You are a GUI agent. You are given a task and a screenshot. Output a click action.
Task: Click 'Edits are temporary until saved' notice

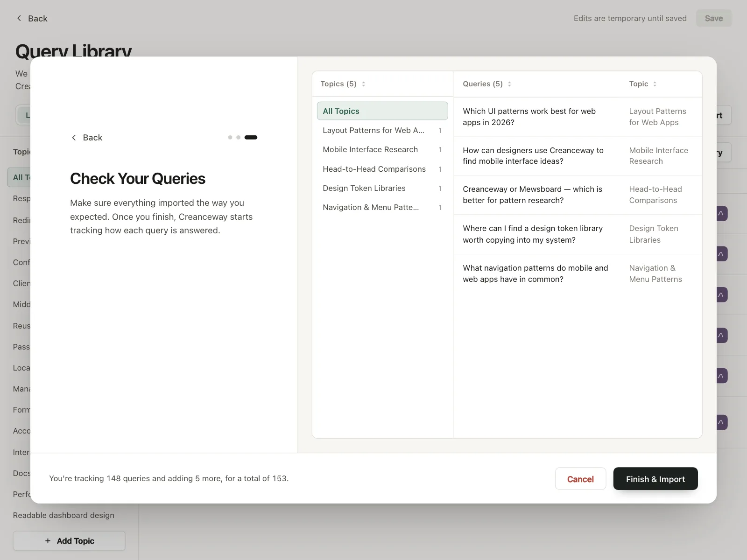[x=630, y=18]
